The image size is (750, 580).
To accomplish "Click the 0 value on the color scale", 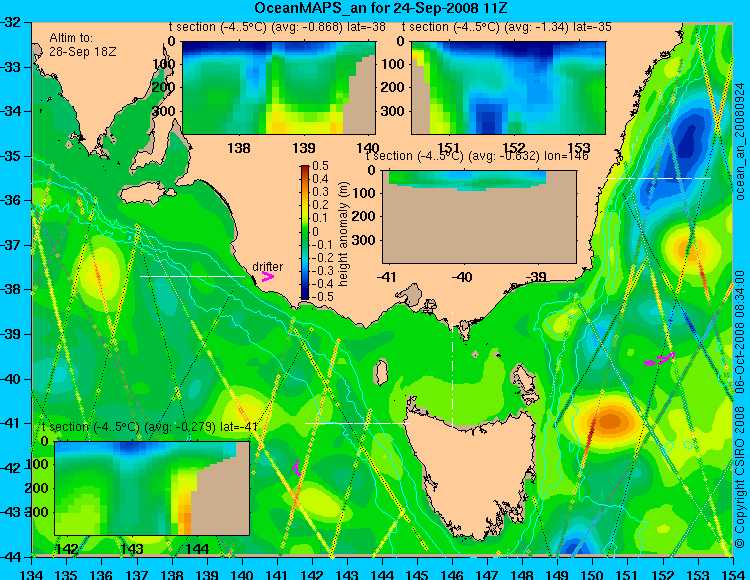I will tap(315, 231).
